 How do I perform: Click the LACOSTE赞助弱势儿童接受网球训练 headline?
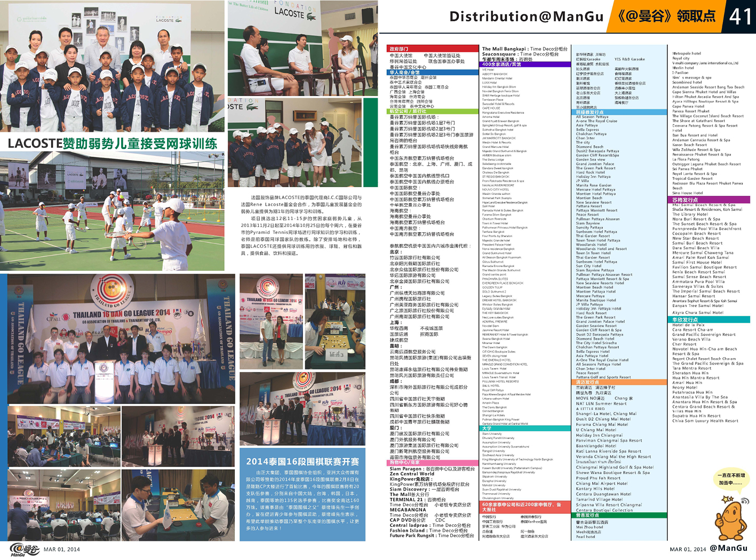tap(112, 143)
